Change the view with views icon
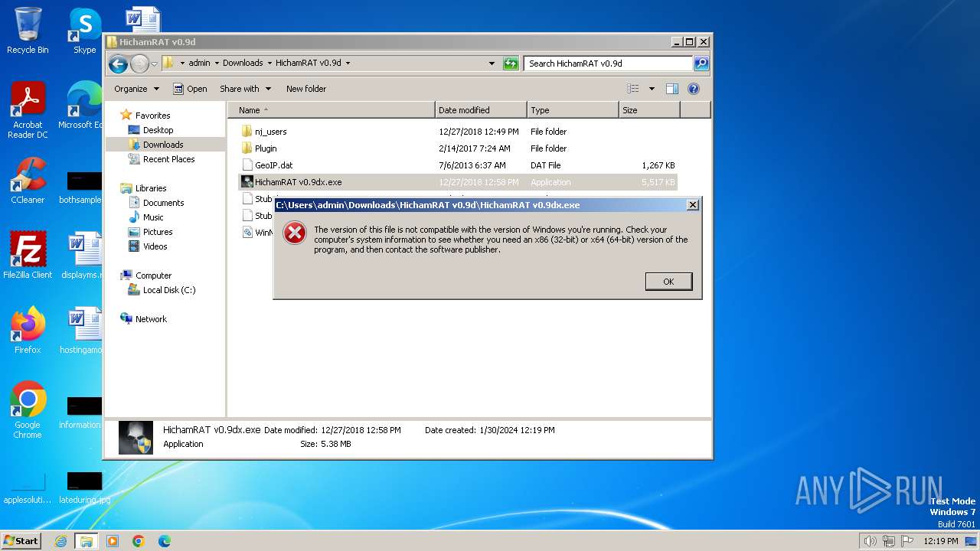The image size is (980, 551). point(633,89)
